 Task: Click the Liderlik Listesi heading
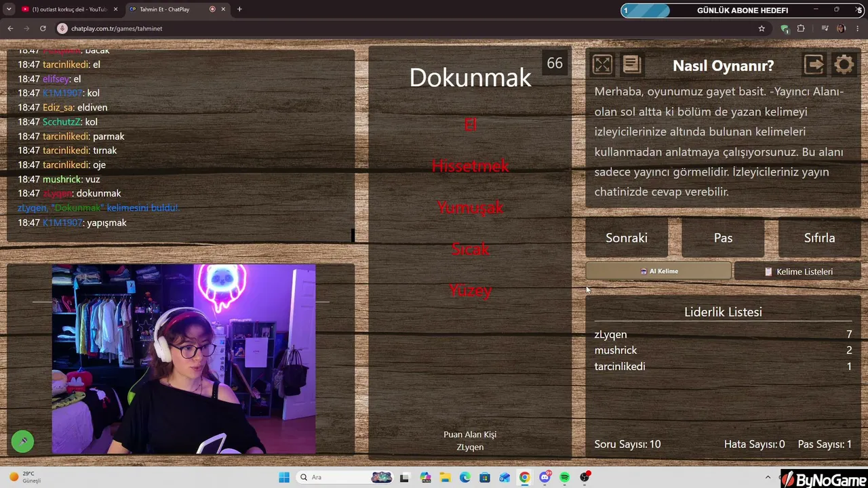click(723, 312)
